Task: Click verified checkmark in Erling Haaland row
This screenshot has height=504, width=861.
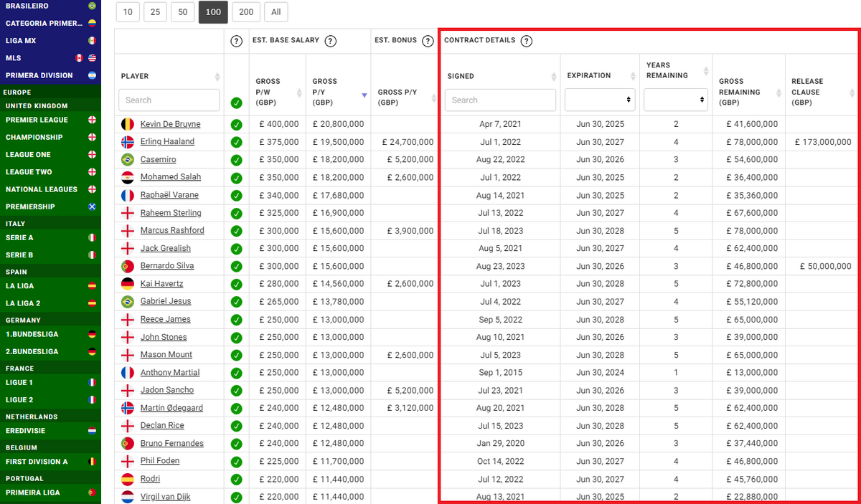Action: click(236, 142)
